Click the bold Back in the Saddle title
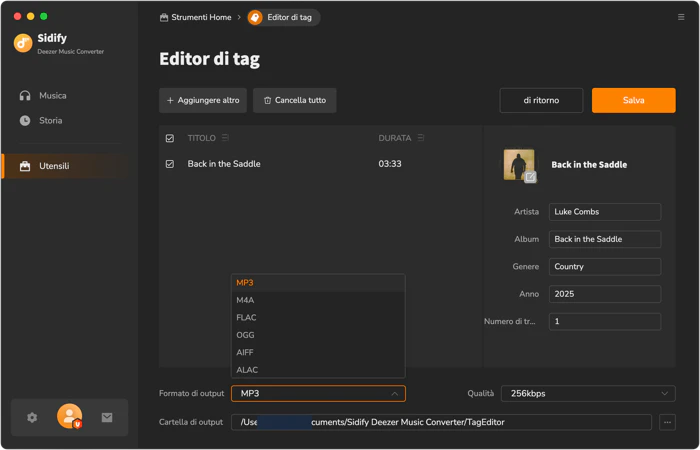This screenshot has height=450, width=700. point(589,165)
